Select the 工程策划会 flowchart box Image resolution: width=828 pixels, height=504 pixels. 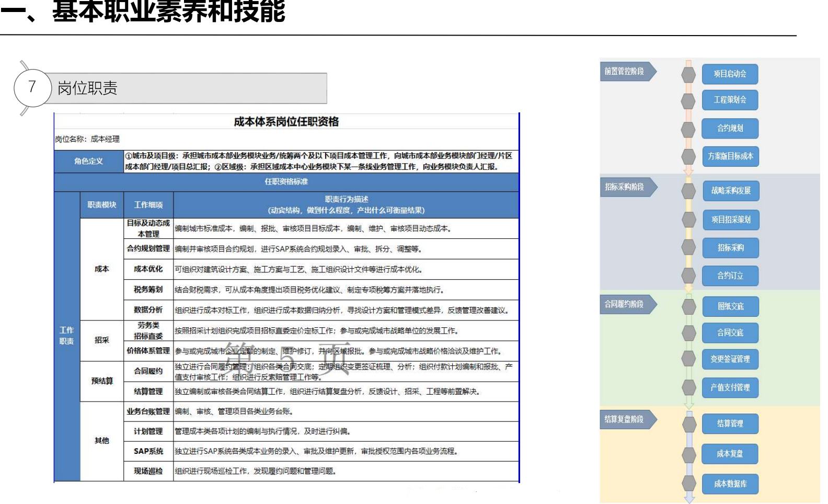730,100
